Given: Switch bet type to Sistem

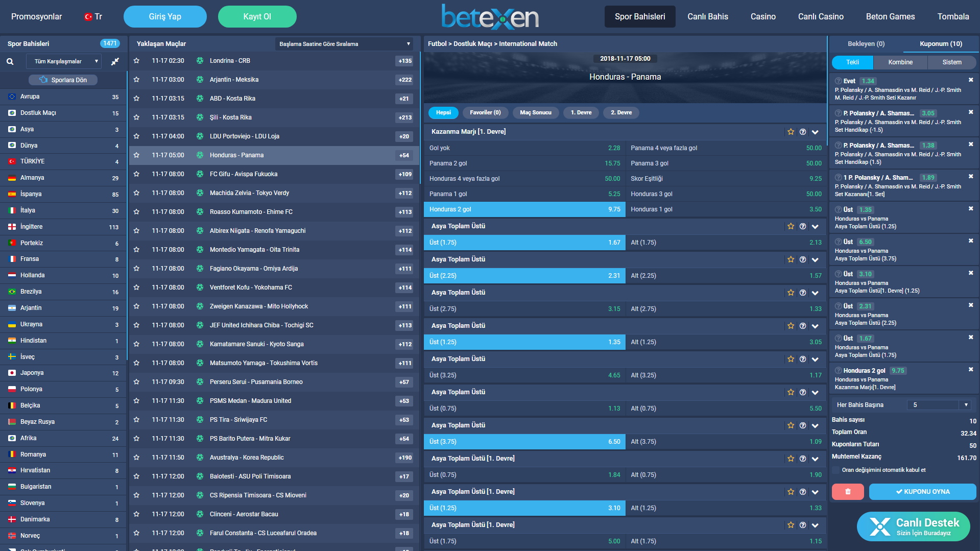Looking at the screenshot, I should click(951, 62).
